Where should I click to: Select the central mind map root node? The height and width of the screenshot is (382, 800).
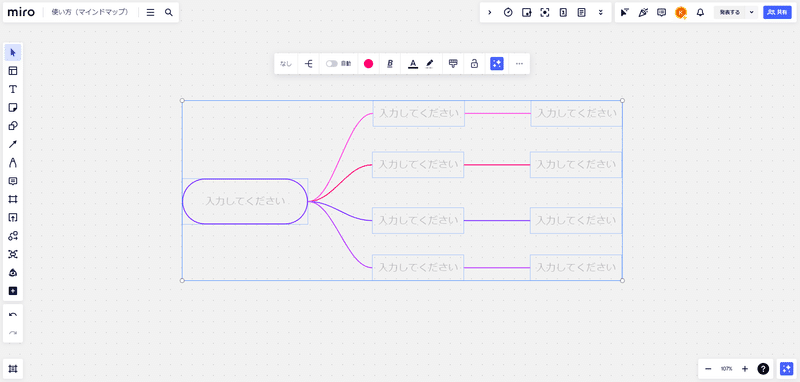(x=245, y=201)
